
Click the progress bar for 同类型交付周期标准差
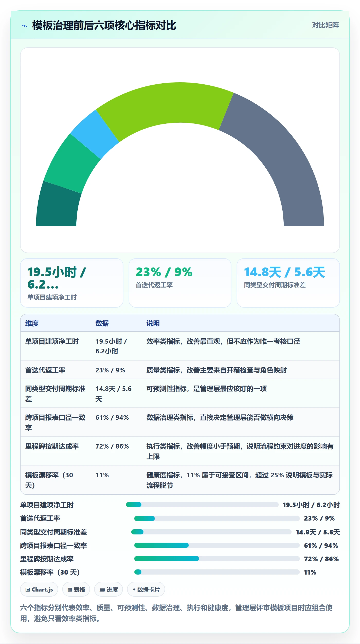point(211,532)
